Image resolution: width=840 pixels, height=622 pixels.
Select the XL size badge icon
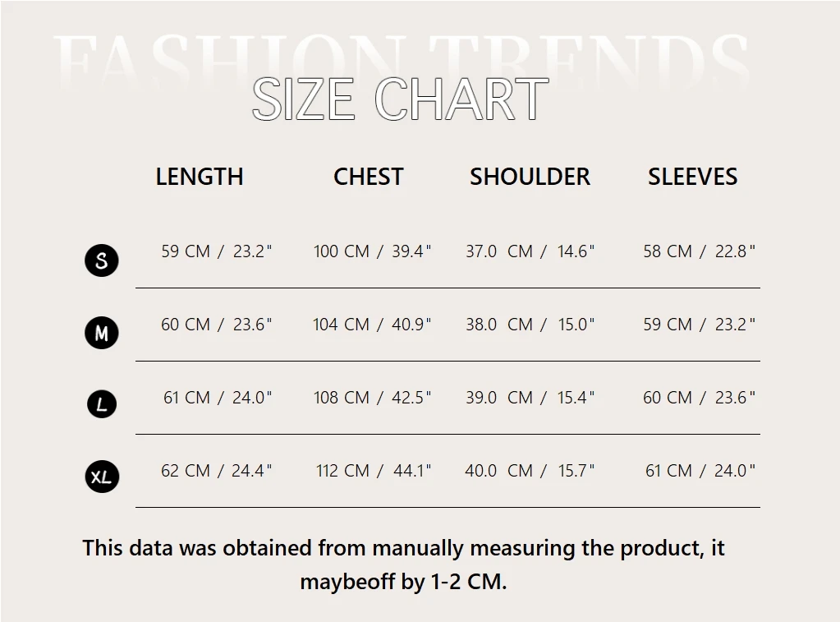(x=102, y=477)
